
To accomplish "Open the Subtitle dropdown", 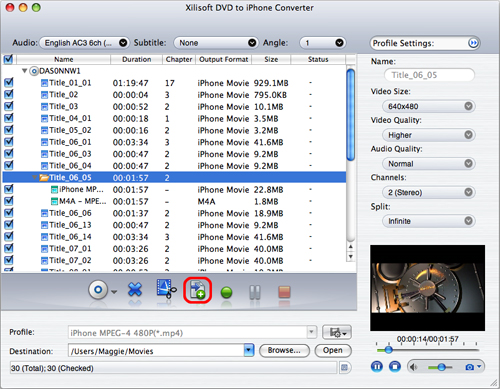I will (x=216, y=43).
